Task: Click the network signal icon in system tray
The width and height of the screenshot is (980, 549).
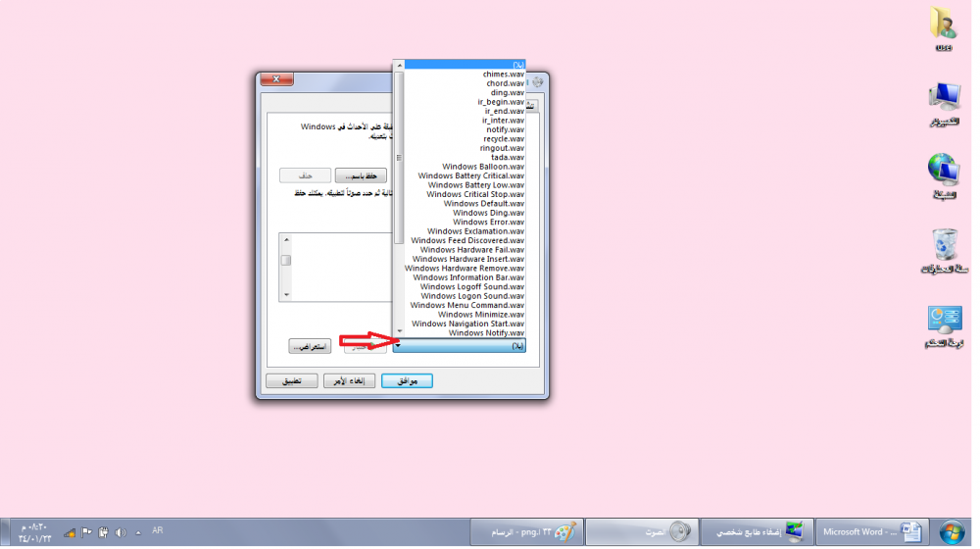Action: click(70, 532)
